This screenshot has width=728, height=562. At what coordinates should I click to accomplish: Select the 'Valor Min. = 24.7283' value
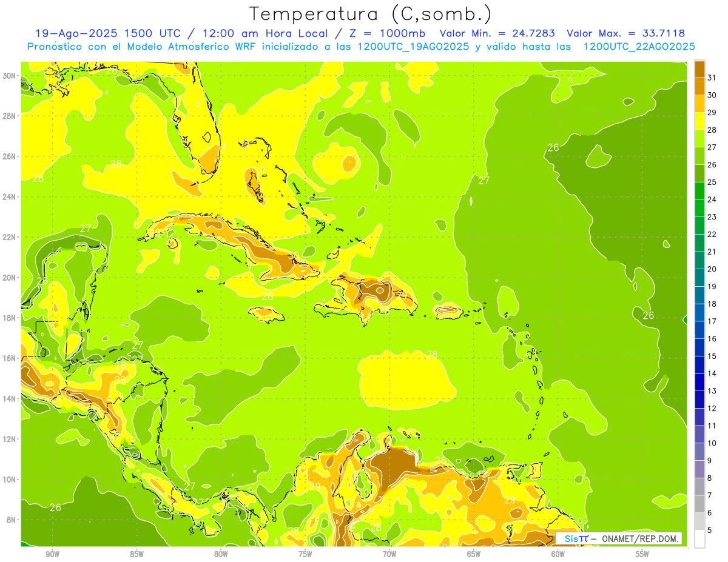pyautogui.click(x=498, y=33)
